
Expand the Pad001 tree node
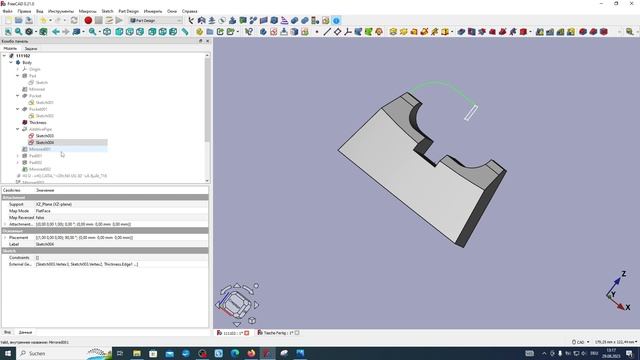[x=18, y=156]
